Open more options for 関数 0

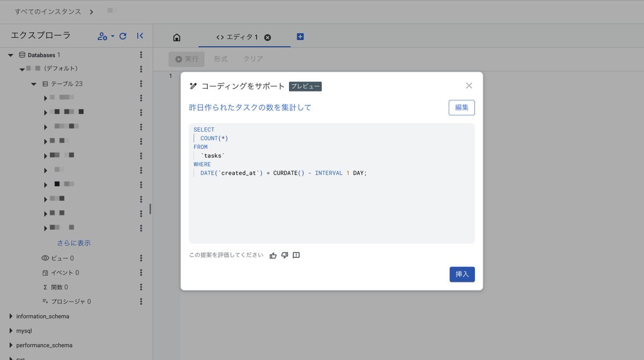tap(141, 287)
